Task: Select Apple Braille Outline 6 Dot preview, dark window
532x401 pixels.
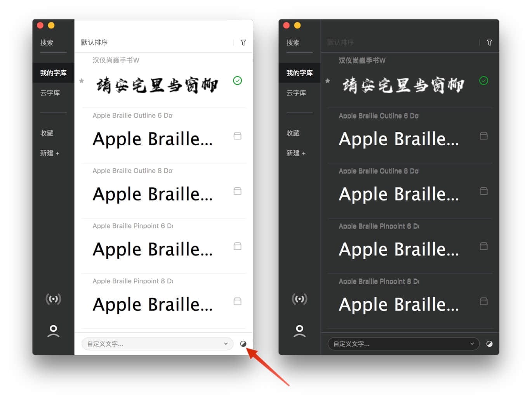Action: point(399,139)
